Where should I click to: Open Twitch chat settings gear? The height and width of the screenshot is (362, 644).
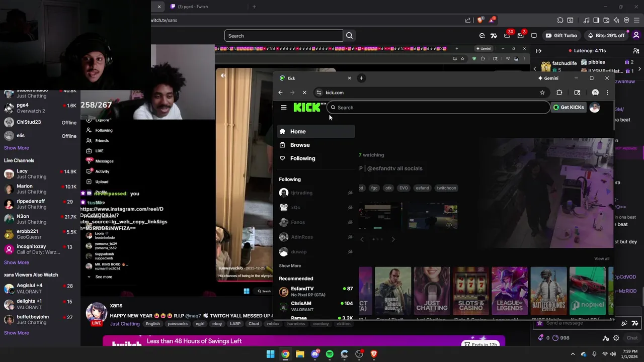point(616,338)
